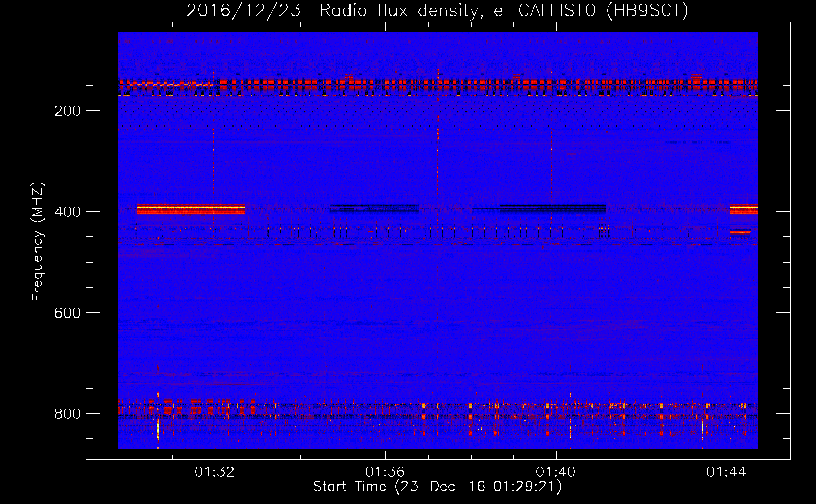Click the "Frequency (MHZ)" axis label
The width and height of the screenshot is (816, 504).
click(38, 242)
